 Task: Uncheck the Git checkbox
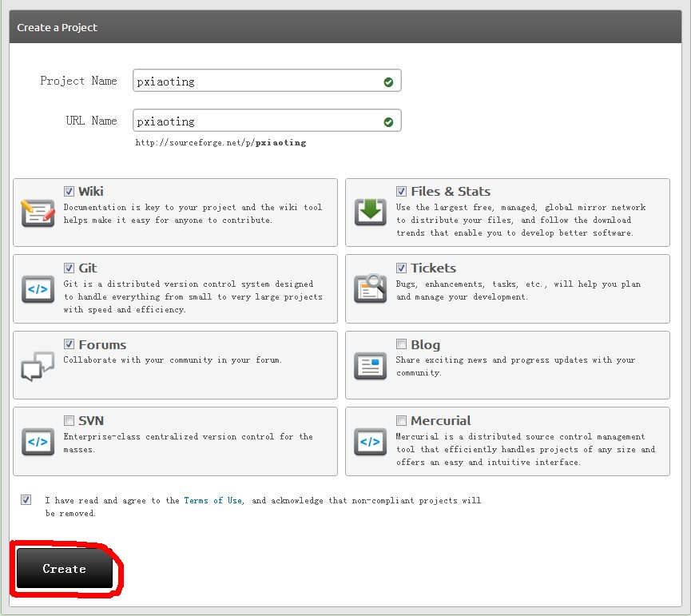click(69, 268)
